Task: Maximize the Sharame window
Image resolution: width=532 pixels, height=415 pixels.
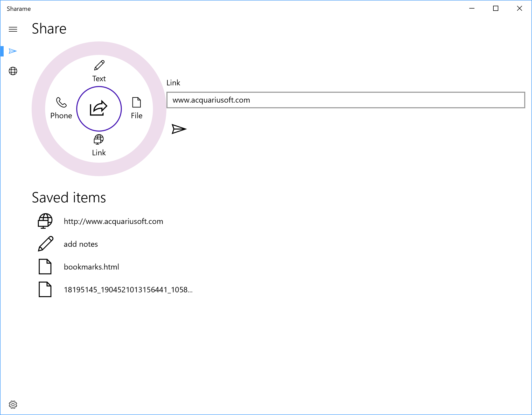Action: pos(495,9)
